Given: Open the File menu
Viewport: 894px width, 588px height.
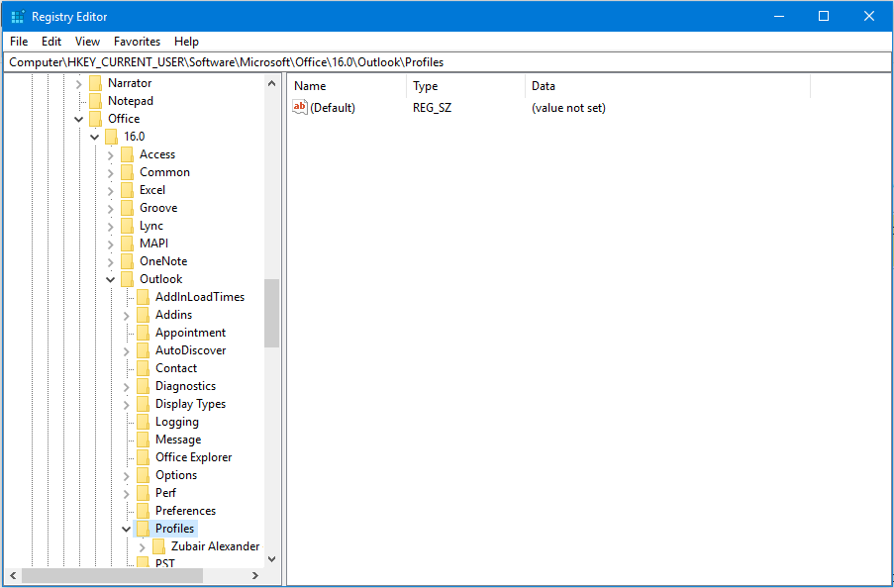Looking at the screenshot, I should click(x=19, y=41).
